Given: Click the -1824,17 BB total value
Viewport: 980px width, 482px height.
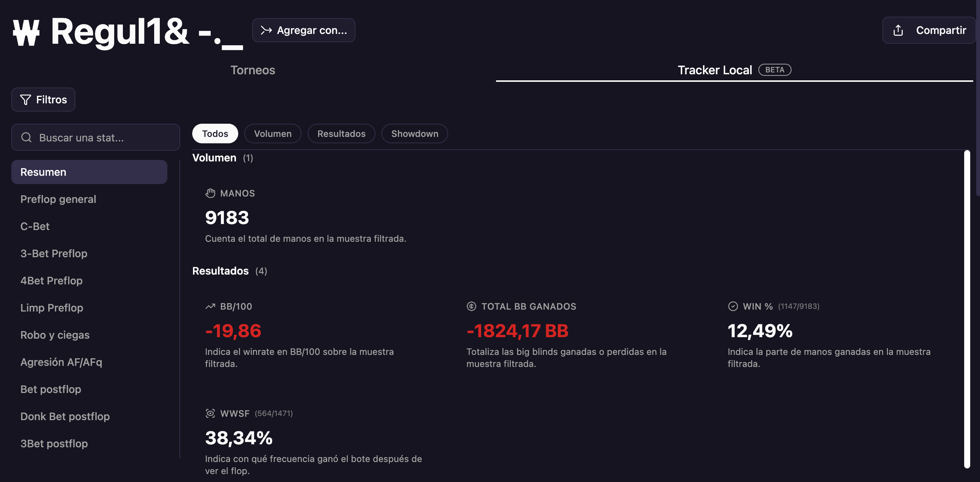Looking at the screenshot, I should (x=518, y=331).
